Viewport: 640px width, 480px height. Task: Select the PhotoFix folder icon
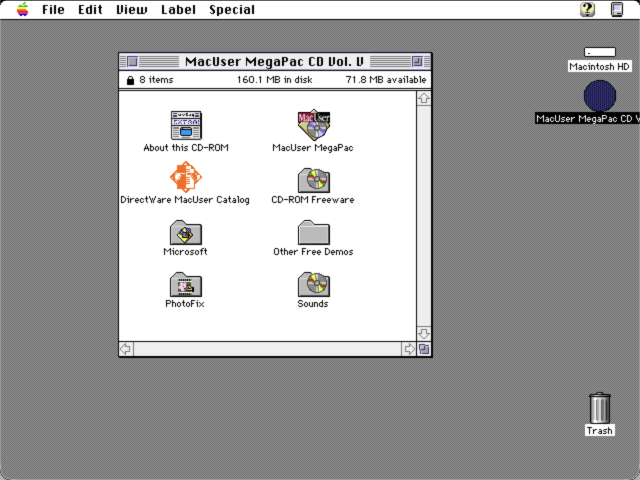click(186, 284)
